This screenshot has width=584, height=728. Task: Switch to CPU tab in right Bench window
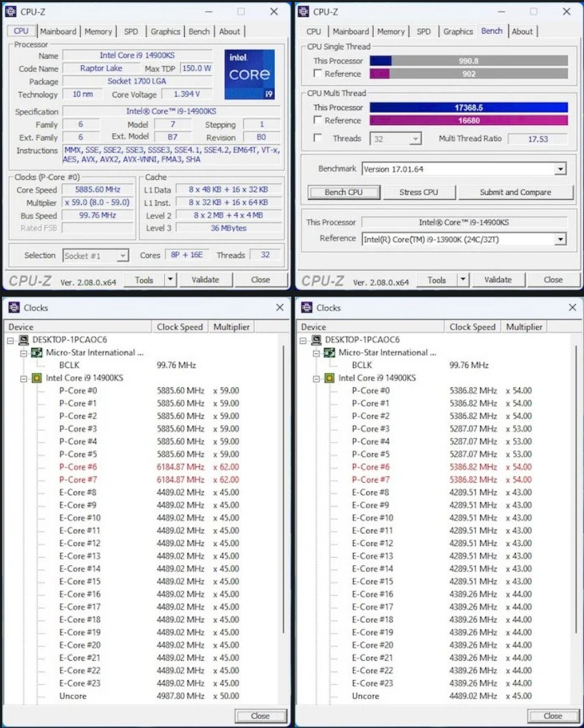(313, 32)
